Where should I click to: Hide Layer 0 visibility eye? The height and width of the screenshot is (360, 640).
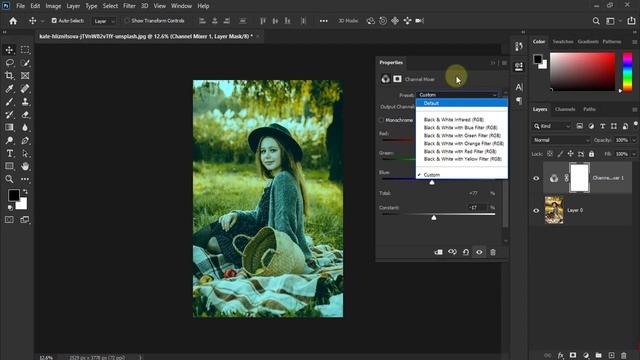pyautogui.click(x=536, y=211)
